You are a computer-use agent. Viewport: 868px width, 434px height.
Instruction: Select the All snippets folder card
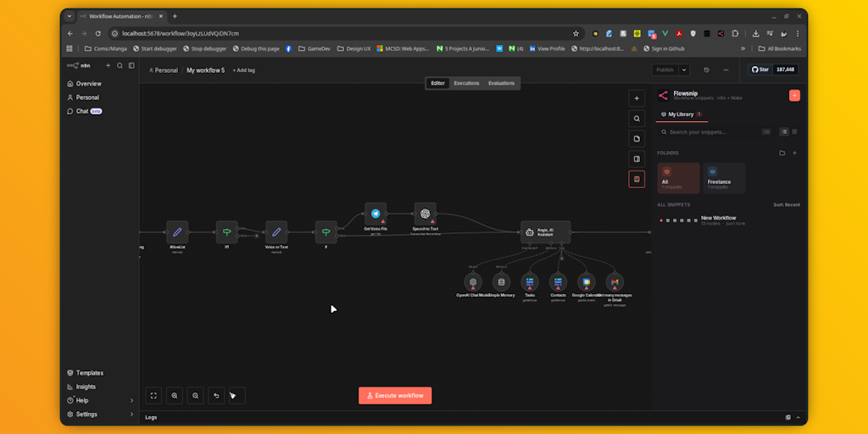(x=679, y=178)
